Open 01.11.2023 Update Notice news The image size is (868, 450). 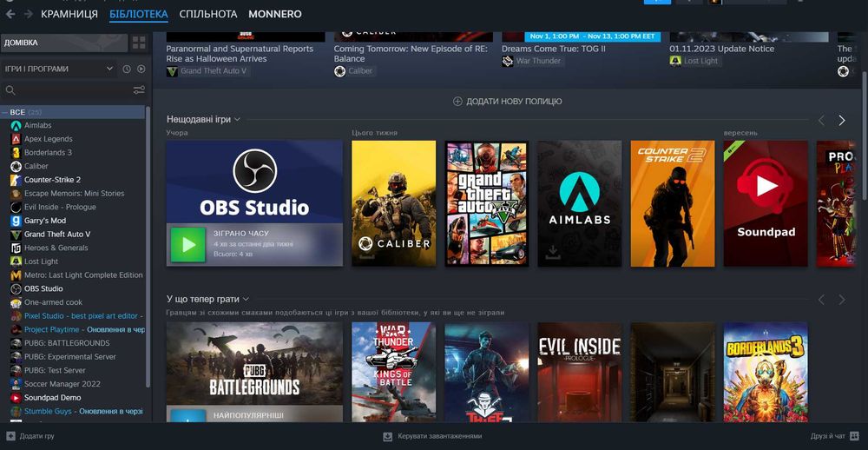[722, 49]
